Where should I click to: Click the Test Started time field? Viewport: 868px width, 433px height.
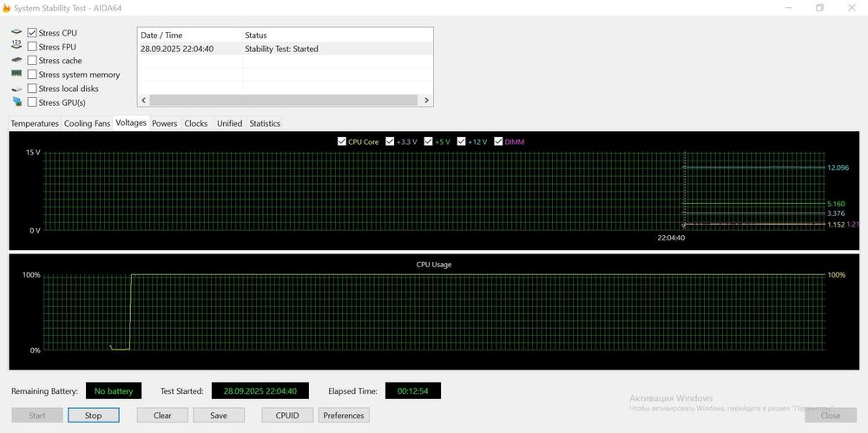coord(260,391)
